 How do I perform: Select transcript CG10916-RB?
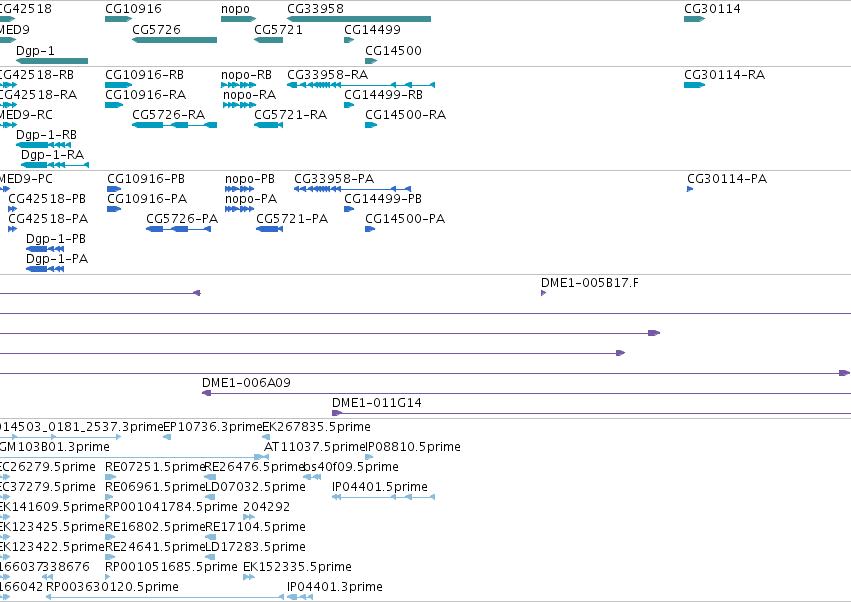tap(144, 75)
